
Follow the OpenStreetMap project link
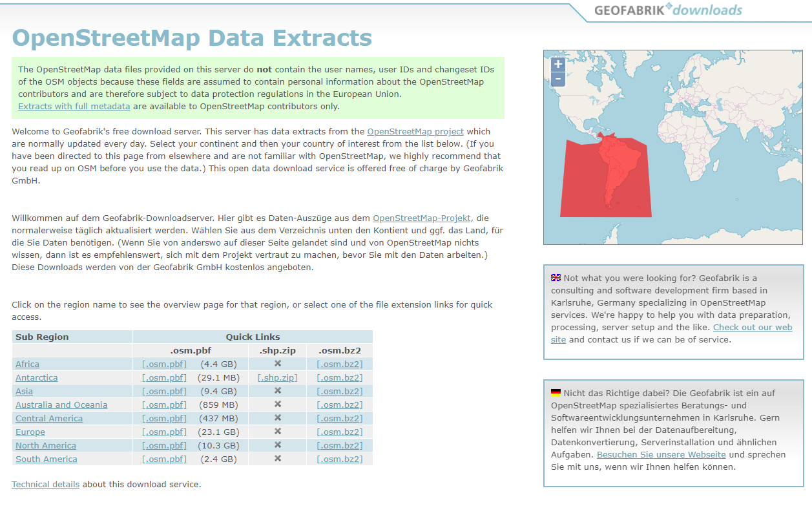(x=415, y=132)
